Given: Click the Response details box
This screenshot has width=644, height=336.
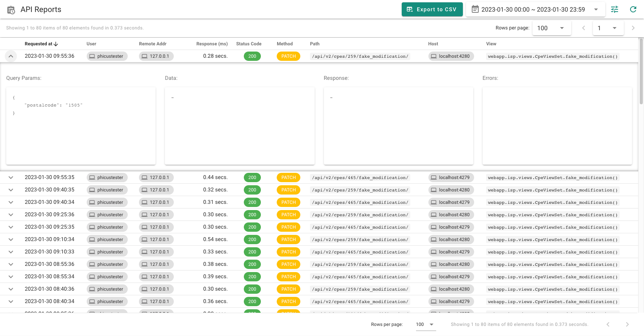Looking at the screenshot, I should point(399,126).
